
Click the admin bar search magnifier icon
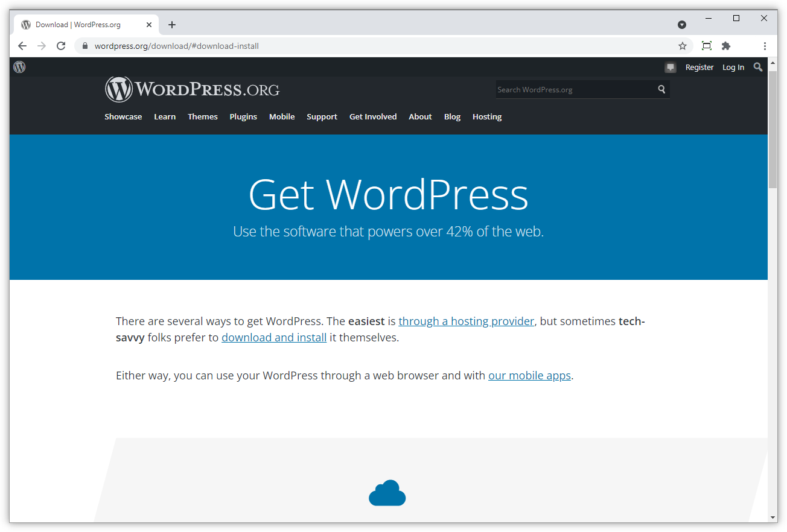758,67
